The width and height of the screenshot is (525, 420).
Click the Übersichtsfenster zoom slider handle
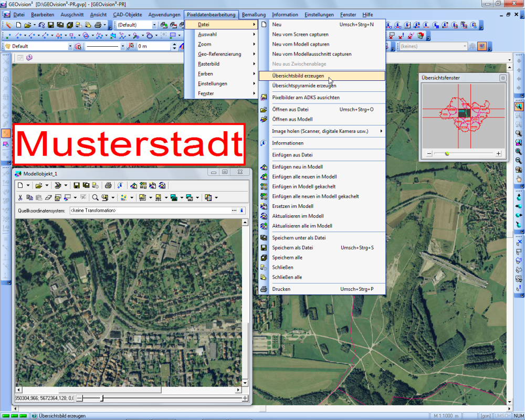[447, 153]
